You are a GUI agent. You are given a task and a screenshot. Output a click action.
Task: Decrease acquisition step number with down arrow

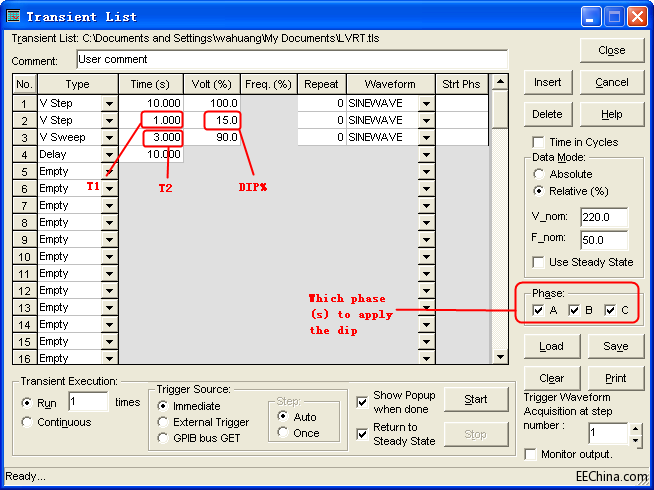point(635,440)
